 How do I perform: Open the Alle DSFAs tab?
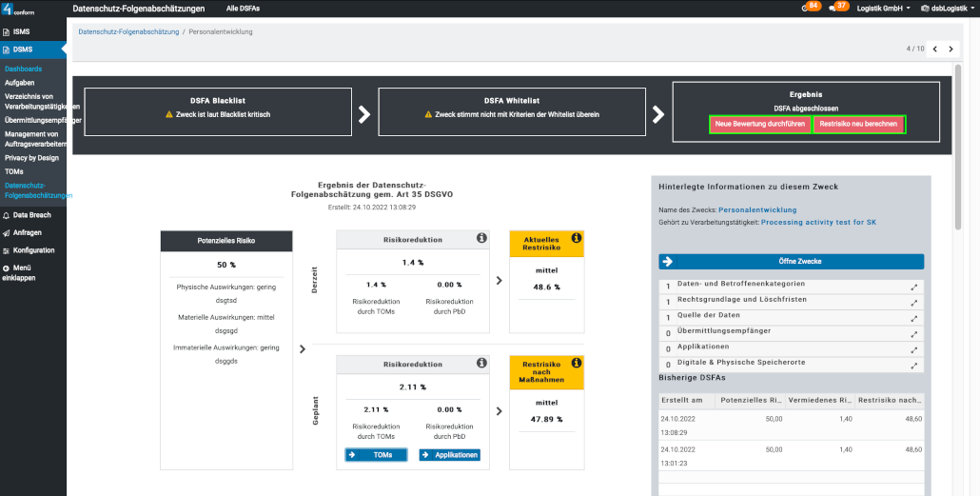(244, 8)
